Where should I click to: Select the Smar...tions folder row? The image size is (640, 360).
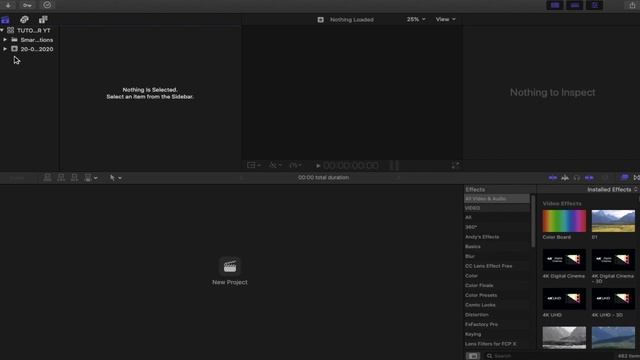(x=29, y=40)
